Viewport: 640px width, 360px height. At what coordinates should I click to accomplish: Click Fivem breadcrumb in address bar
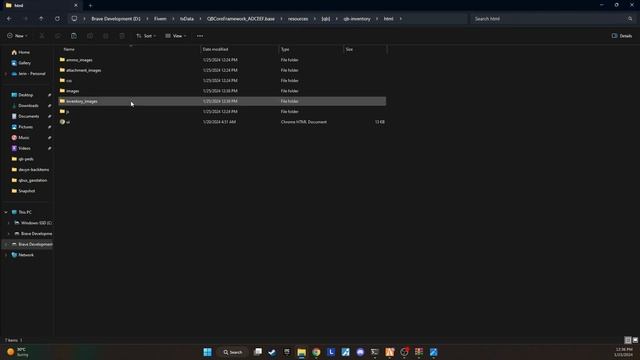point(160,19)
